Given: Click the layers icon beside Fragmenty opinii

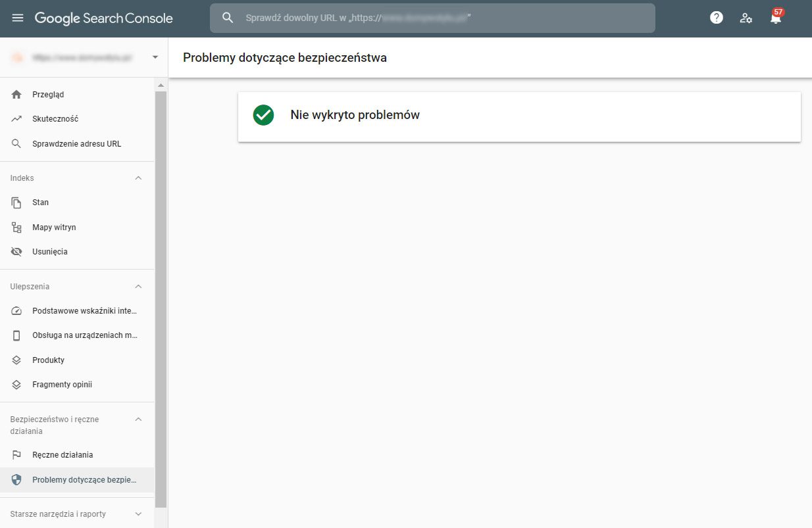Looking at the screenshot, I should coord(17,385).
